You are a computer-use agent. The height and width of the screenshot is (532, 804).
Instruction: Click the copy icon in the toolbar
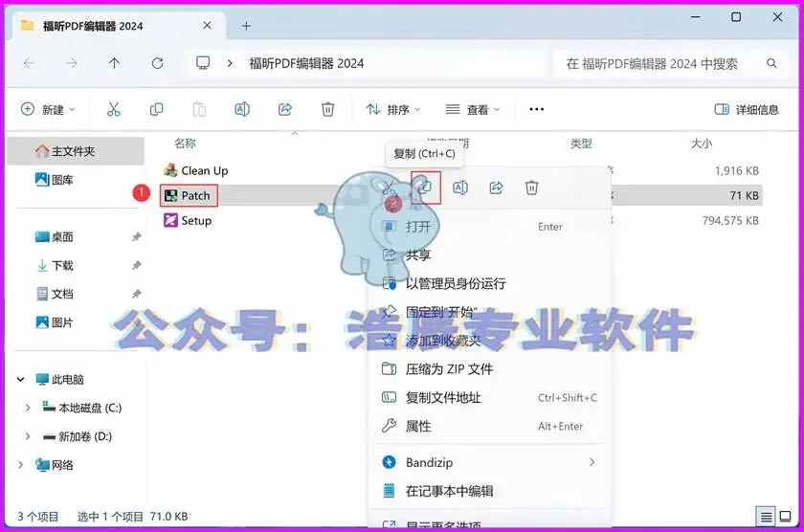pyautogui.click(x=156, y=109)
